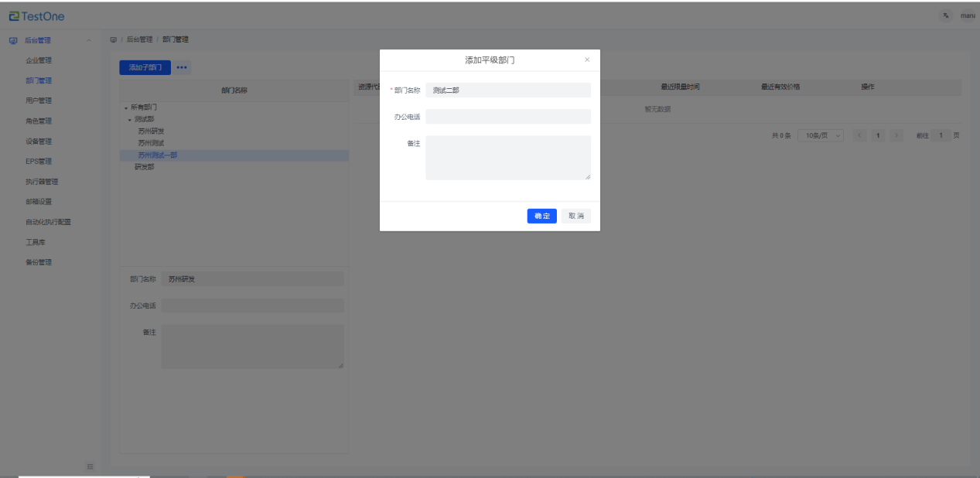Open 备份管理 in the sidebar
This screenshot has height=478, width=980.
(39, 262)
